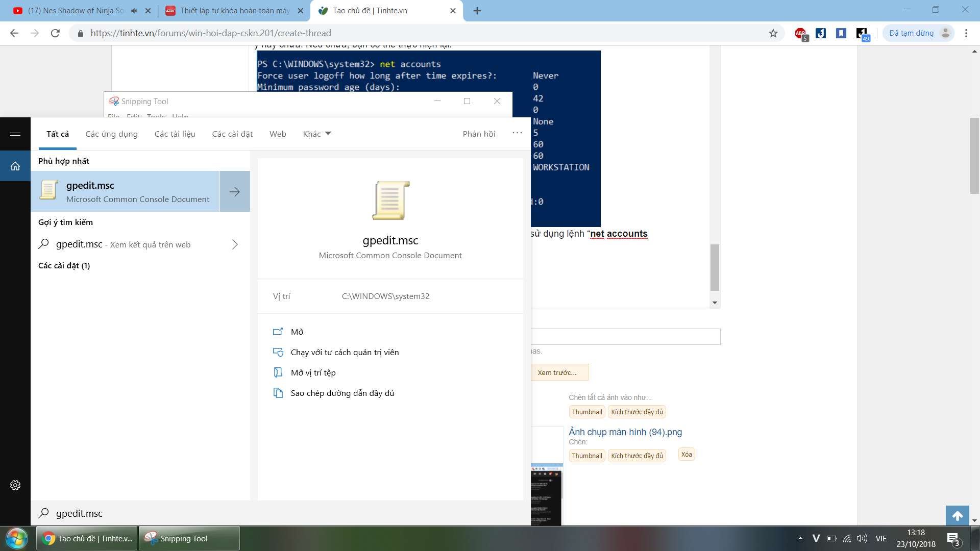
Task: Switch to the Nes Shadow of Ninja tab
Action: click(x=76, y=11)
